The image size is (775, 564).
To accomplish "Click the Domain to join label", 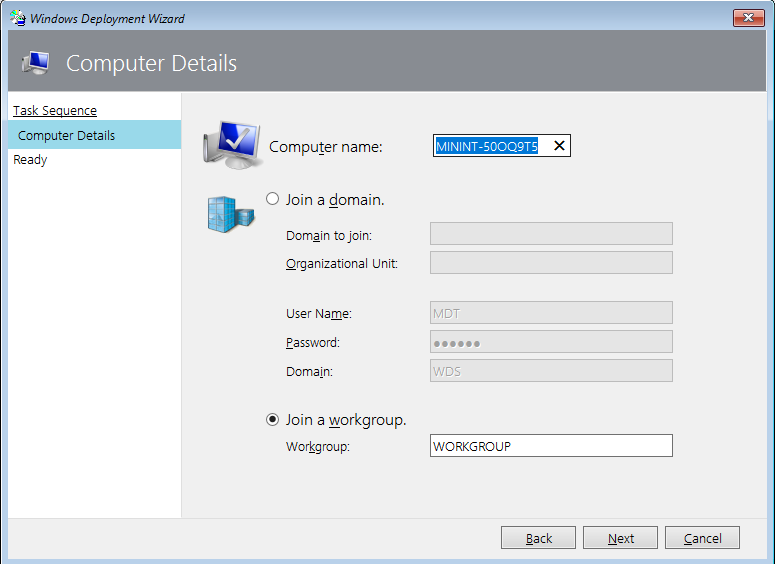I will (329, 236).
